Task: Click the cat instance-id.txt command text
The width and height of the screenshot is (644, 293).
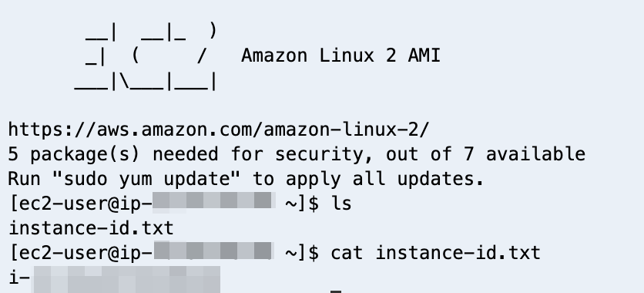Action: pos(435,253)
